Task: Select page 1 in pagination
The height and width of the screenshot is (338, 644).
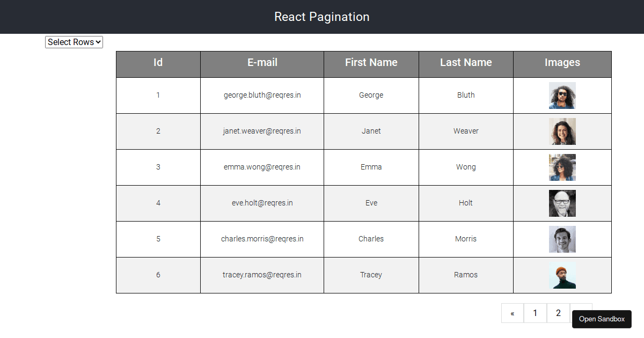Action: point(535,313)
